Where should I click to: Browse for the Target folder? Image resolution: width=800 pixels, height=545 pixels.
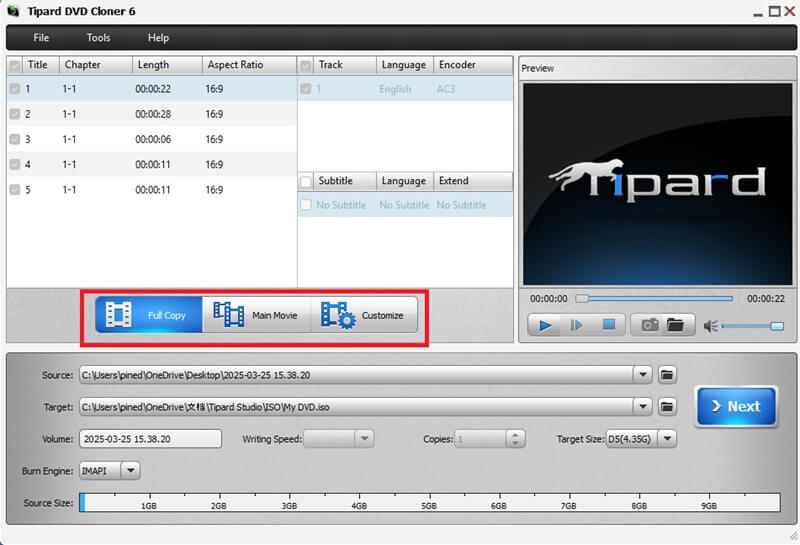pyautogui.click(x=667, y=407)
